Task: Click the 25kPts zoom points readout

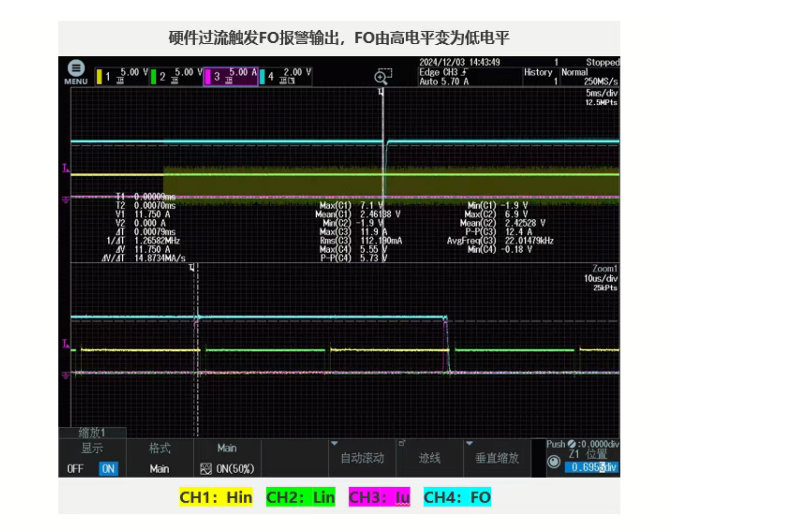Action: point(605,288)
